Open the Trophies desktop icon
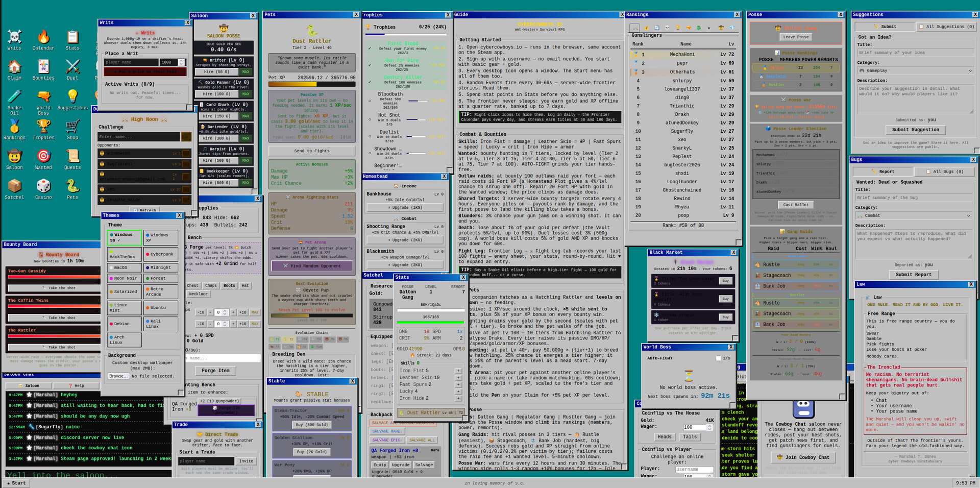Screen dimensions: 980x488 [x=43, y=129]
